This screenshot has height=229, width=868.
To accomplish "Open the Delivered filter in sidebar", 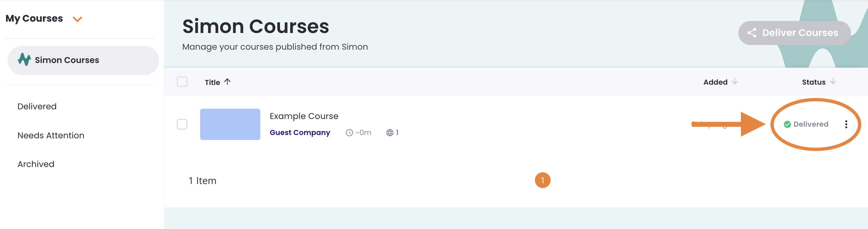I will click(37, 106).
